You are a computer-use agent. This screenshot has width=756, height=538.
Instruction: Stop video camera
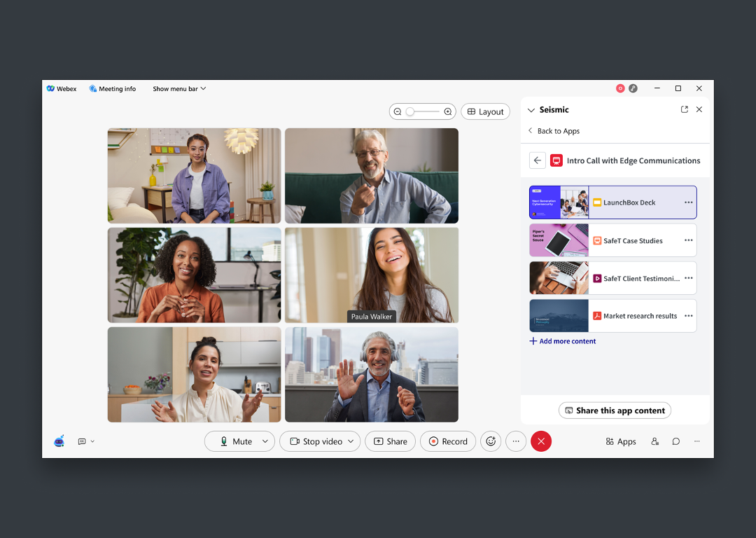[316, 441]
